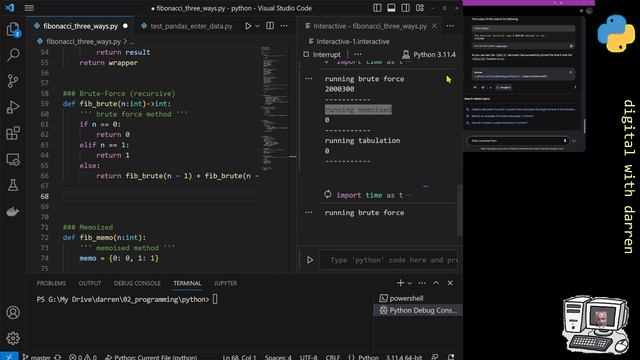
Task: Select interpreter 3.11.4 64-bit in status bar
Action: coord(404,357)
